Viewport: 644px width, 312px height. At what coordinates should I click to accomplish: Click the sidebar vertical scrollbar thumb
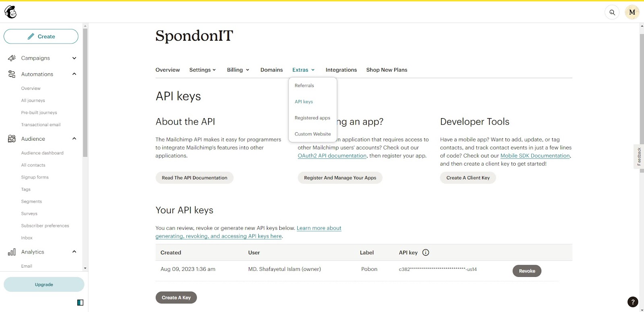pyautogui.click(x=85, y=92)
